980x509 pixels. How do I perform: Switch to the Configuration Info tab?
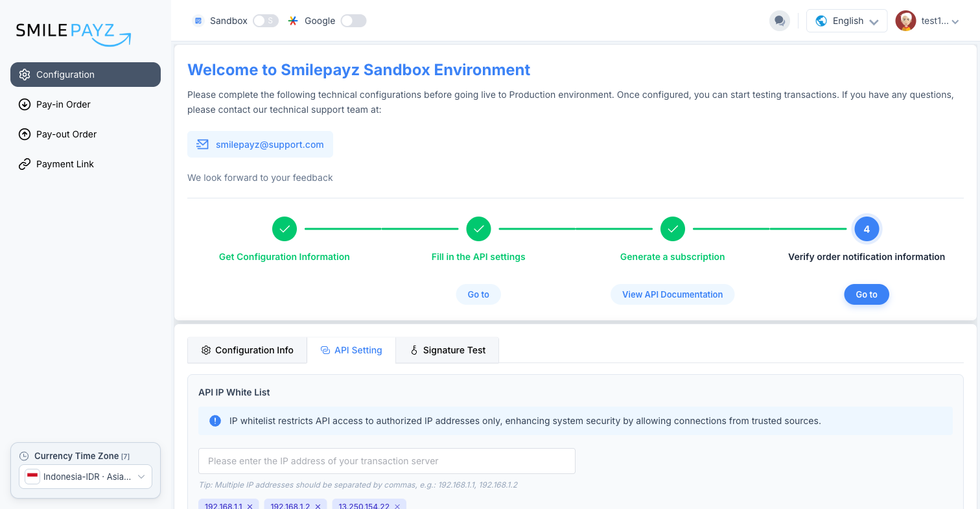click(x=247, y=350)
